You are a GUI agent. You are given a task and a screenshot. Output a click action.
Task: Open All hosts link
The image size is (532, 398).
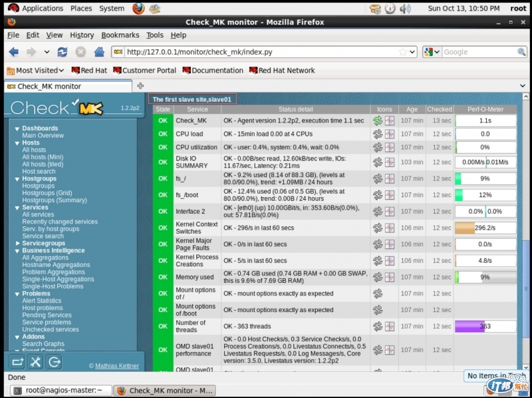pyautogui.click(x=34, y=150)
